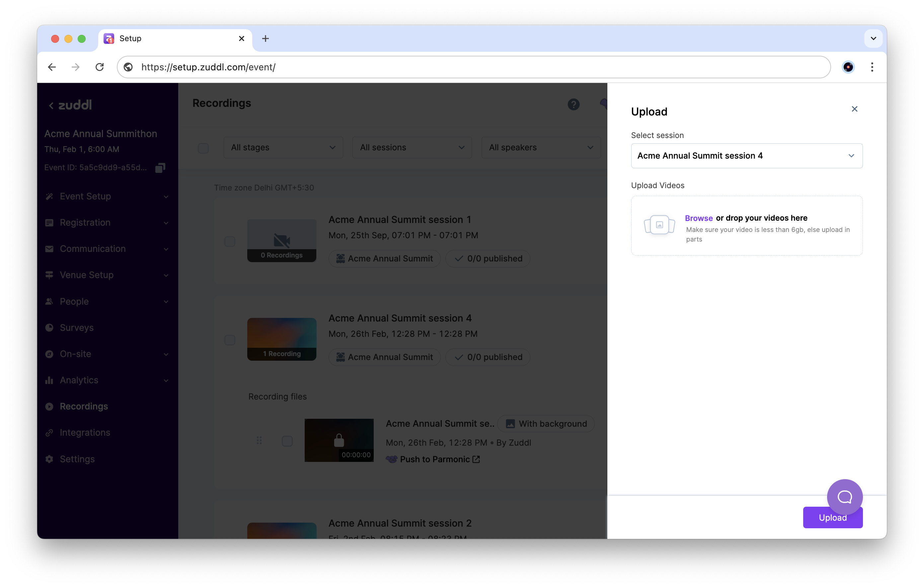This screenshot has width=924, height=588.
Task: Click the browser reload icon
Action: click(x=100, y=67)
